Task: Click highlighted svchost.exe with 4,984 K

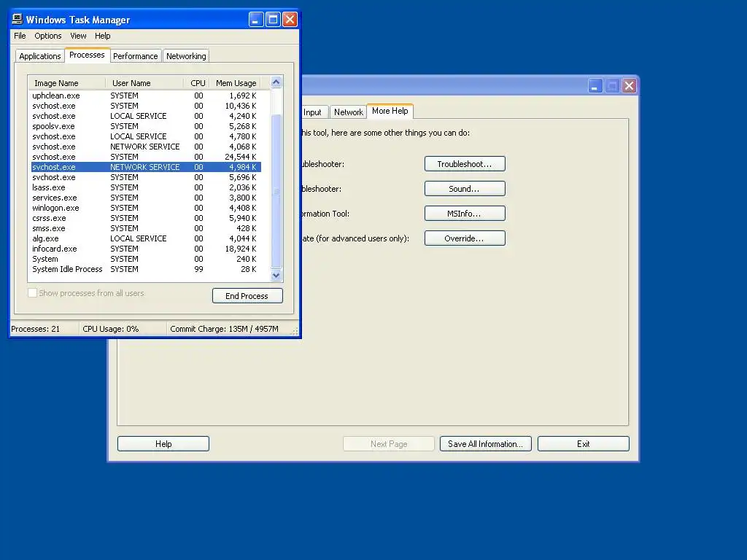Action: tap(146, 167)
